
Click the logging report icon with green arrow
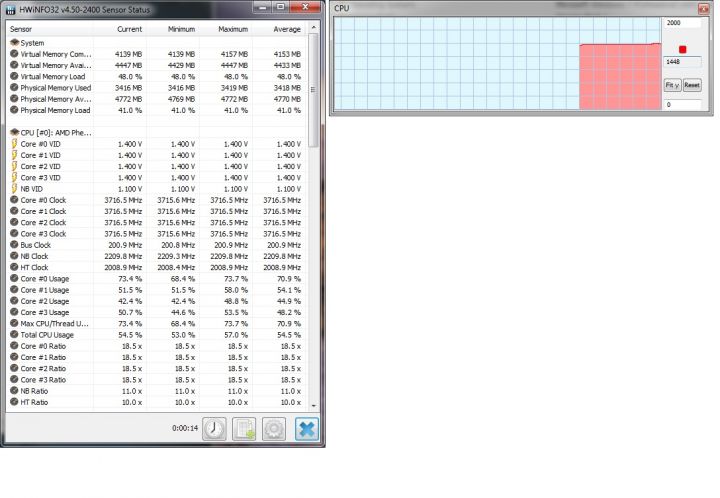pos(244,429)
